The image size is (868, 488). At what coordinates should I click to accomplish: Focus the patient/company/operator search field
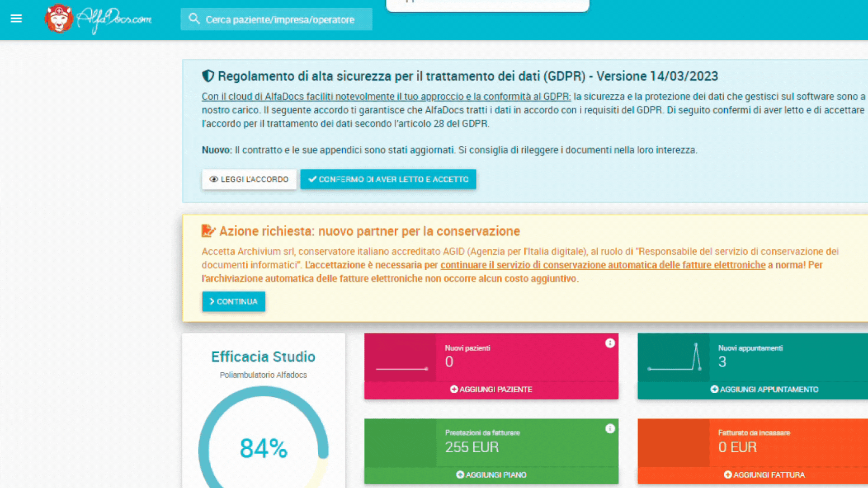(x=276, y=19)
